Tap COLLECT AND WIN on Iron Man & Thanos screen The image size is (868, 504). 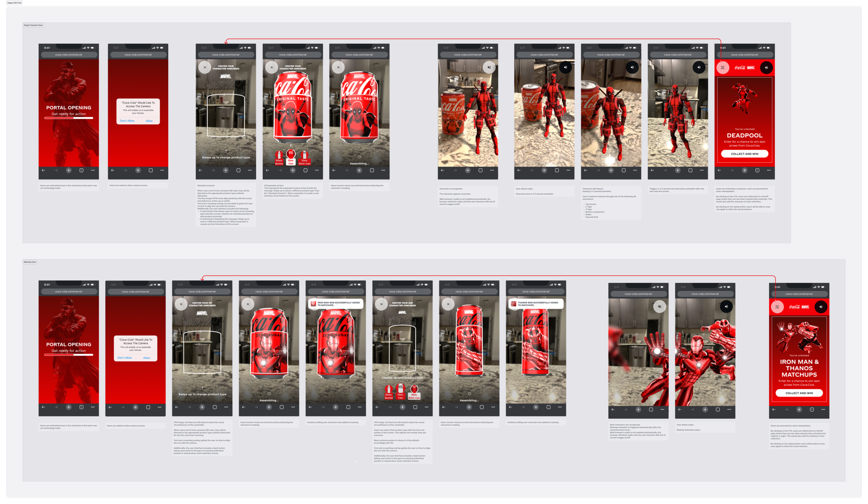tap(799, 393)
